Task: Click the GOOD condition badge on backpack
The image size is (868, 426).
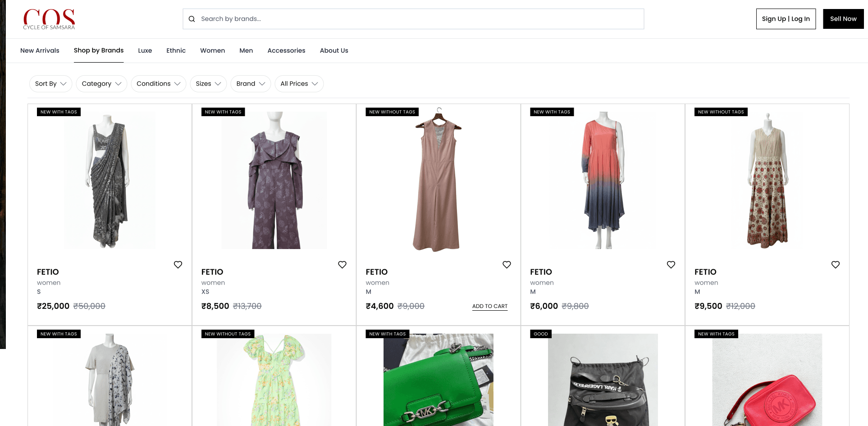Action: [541, 334]
